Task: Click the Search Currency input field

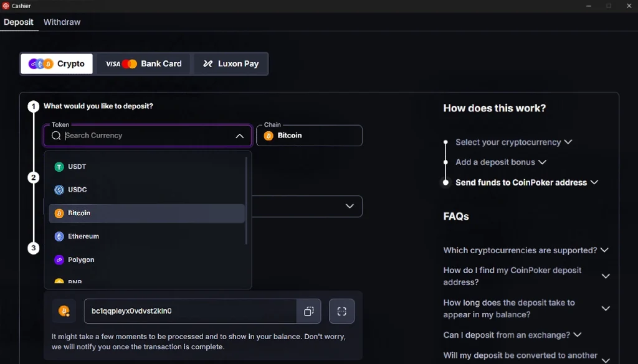Action: (146, 136)
